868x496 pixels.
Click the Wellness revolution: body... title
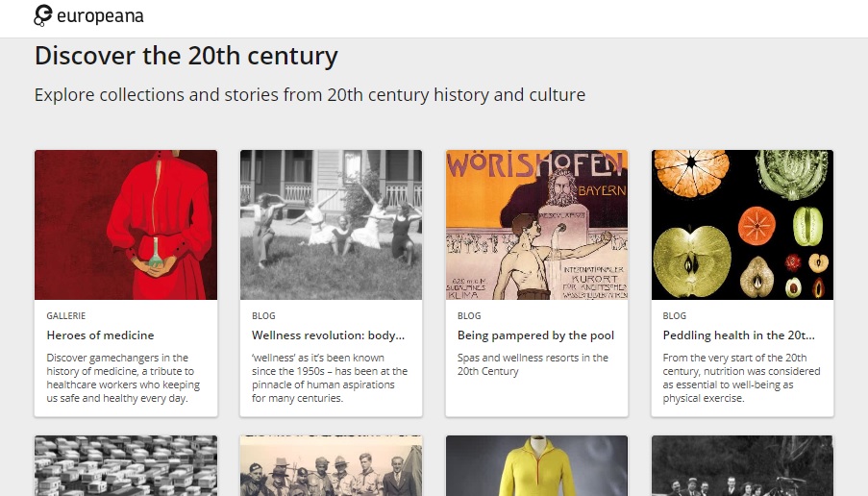tap(329, 335)
